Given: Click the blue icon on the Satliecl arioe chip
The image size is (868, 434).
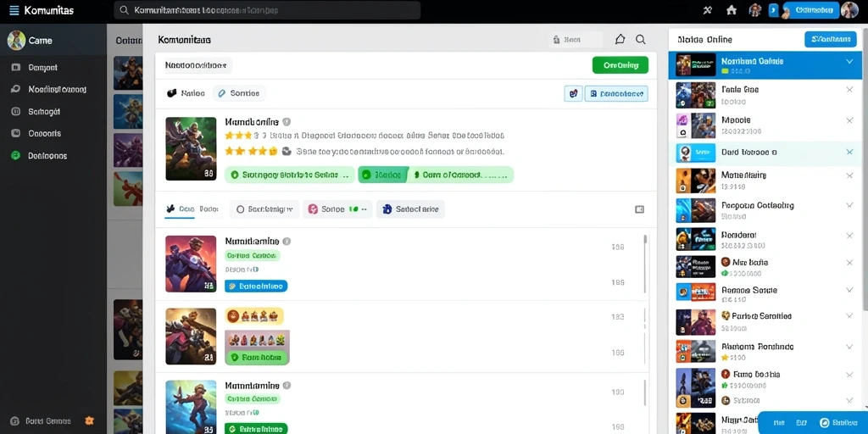Looking at the screenshot, I should coord(387,209).
